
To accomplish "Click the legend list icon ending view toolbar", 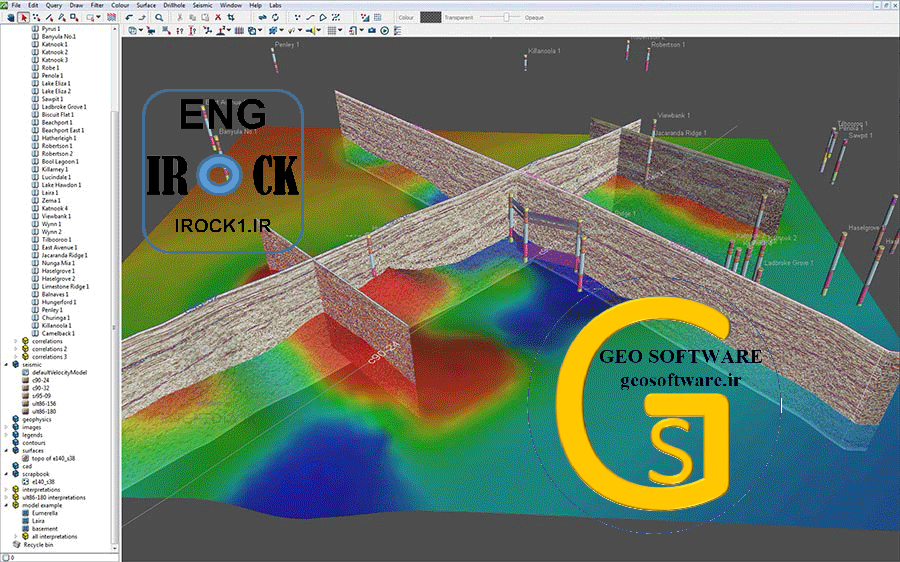I will [397, 30].
